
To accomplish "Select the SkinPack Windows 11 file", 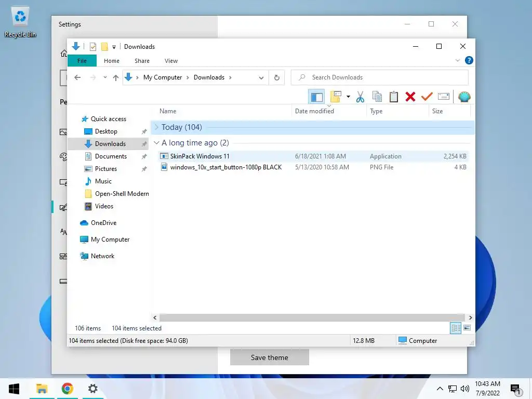I will (312, 156).
